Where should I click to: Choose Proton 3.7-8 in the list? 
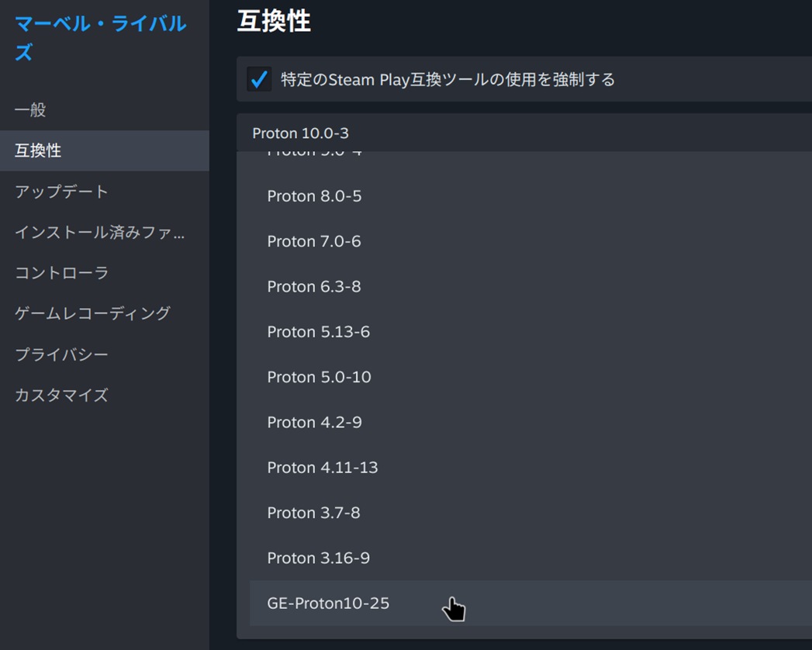pyautogui.click(x=313, y=513)
